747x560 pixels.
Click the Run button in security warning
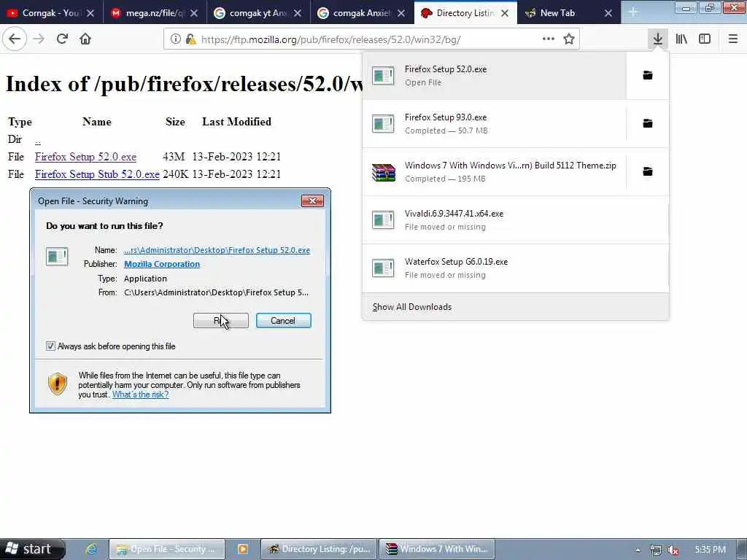coord(220,321)
